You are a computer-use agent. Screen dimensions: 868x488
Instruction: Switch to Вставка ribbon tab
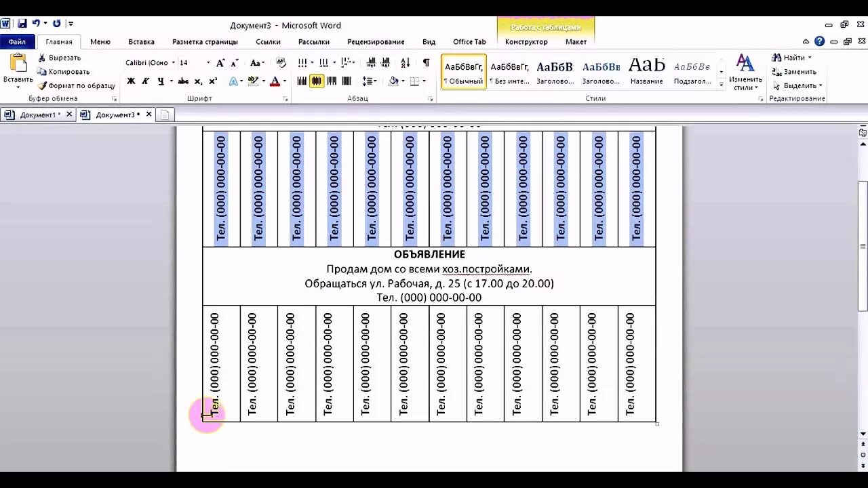(x=141, y=42)
